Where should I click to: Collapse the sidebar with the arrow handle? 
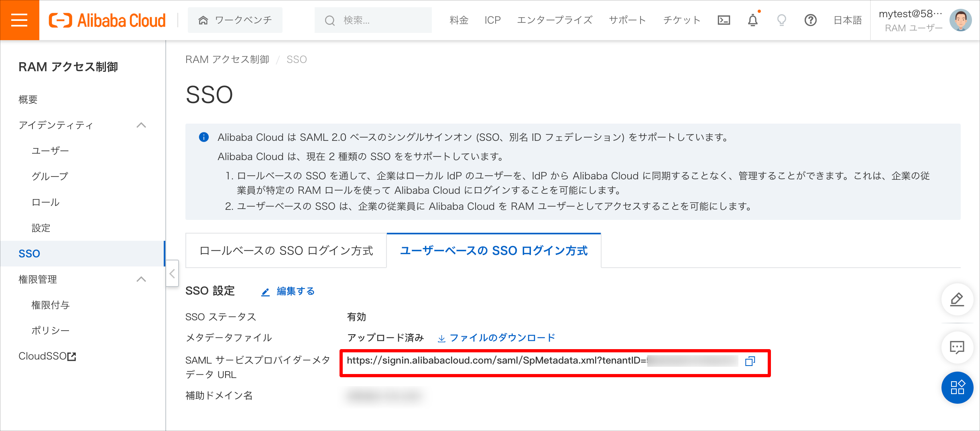(x=172, y=274)
